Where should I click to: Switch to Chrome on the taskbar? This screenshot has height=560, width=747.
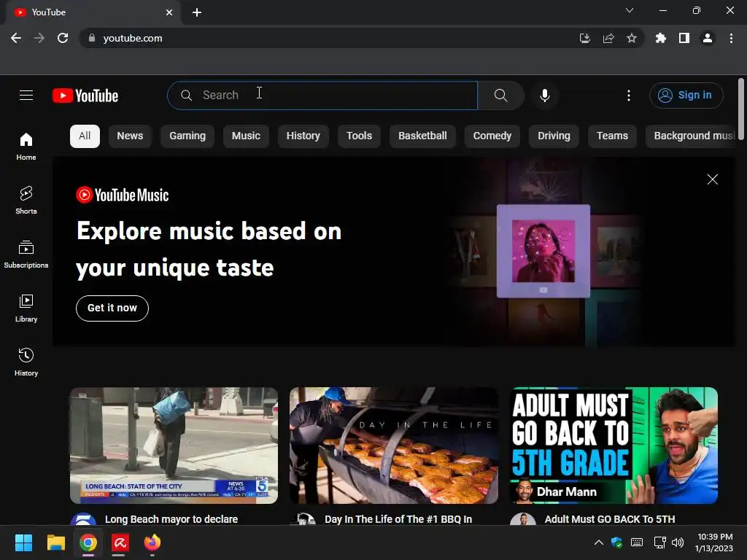coord(88,542)
